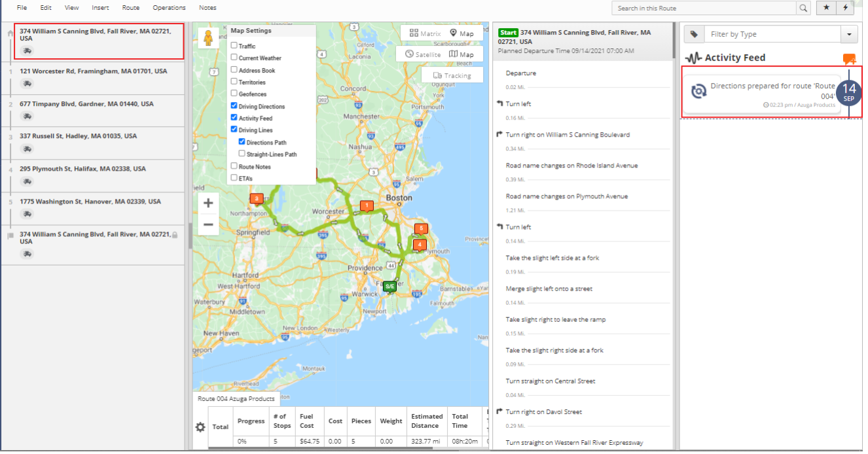This screenshot has width=868, height=454.
Task: Click vehicle icon under 1775 Washington St stop
Action: click(x=27, y=214)
